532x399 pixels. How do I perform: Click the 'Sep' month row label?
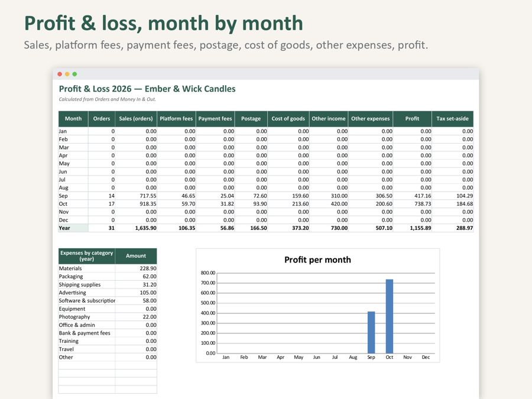[73, 196]
